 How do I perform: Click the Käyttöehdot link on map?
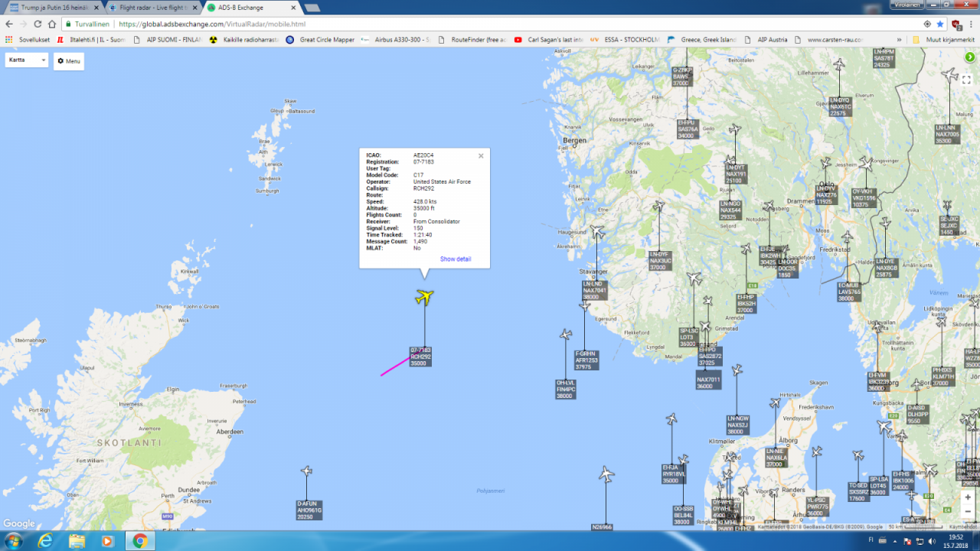(x=963, y=527)
